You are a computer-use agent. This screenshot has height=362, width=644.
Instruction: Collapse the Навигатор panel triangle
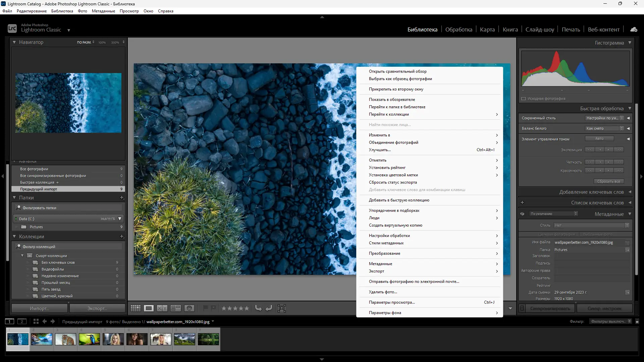pyautogui.click(x=14, y=42)
